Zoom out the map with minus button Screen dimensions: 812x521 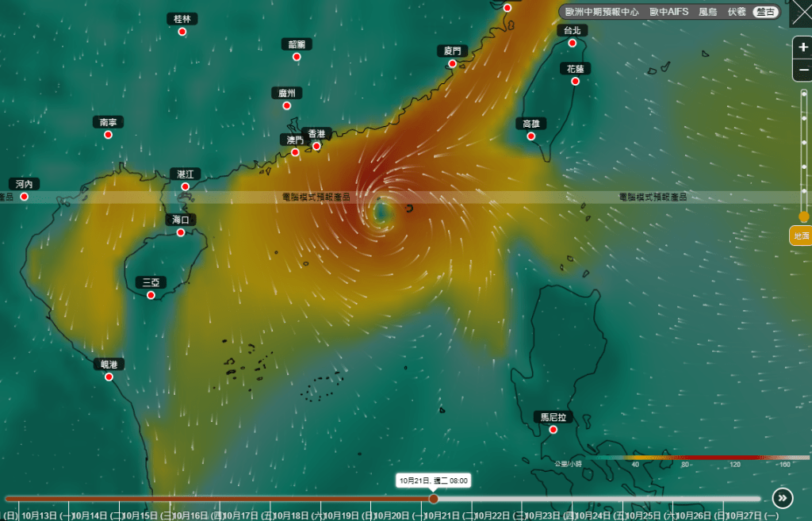pos(803,70)
